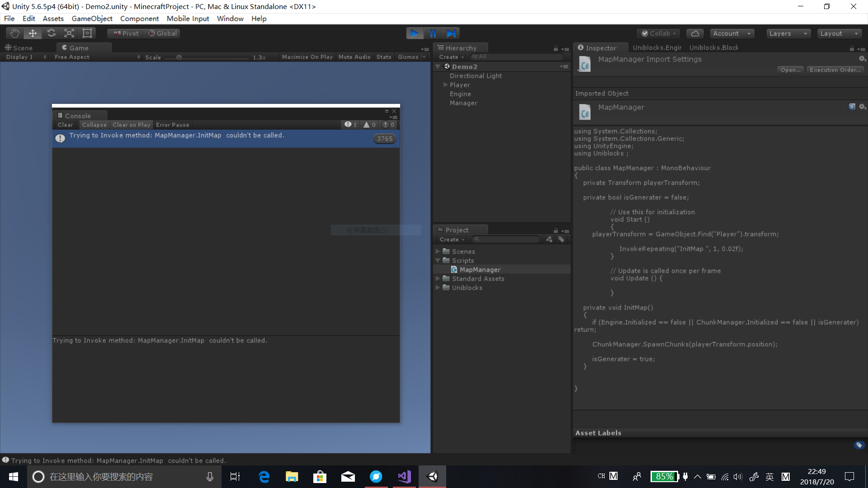Open the cloud services panel icon
868x488 pixels.
[695, 33]
